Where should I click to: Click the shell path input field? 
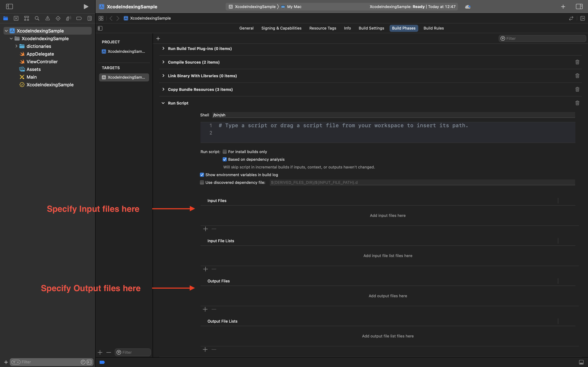point(394,115)
